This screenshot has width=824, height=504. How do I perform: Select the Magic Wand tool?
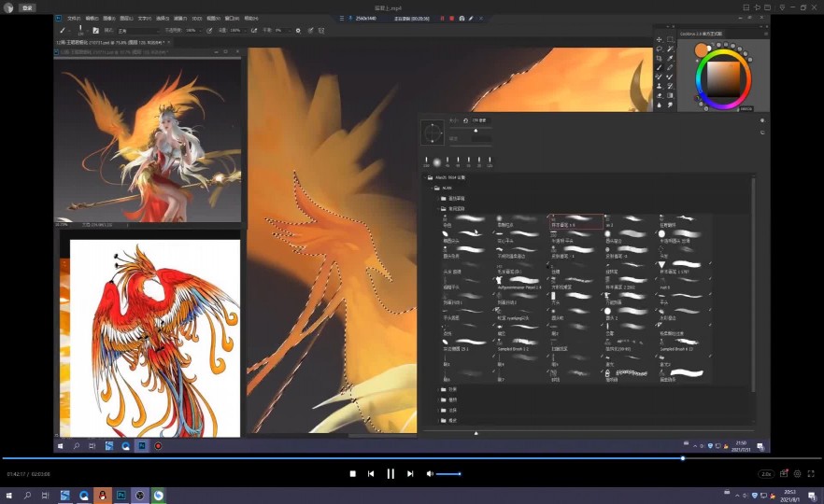(x=670, y=49)
